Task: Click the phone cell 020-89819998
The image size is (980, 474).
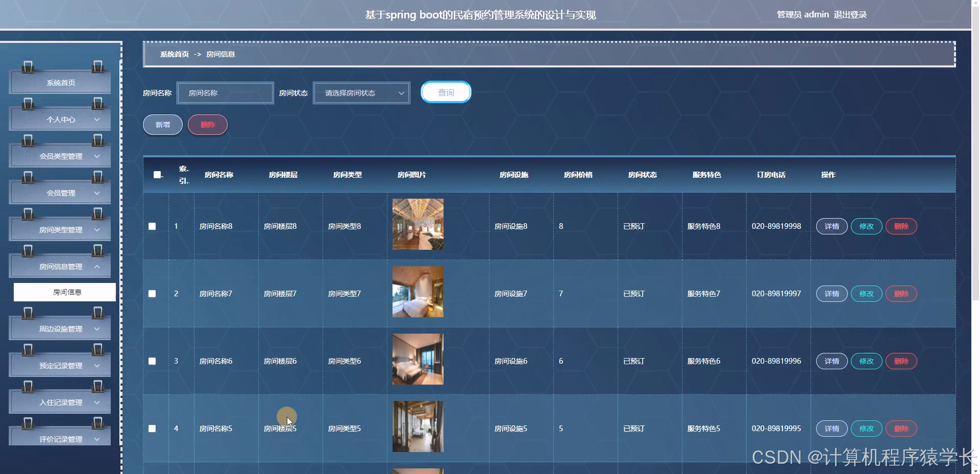Action: click(x=776, y=226)
